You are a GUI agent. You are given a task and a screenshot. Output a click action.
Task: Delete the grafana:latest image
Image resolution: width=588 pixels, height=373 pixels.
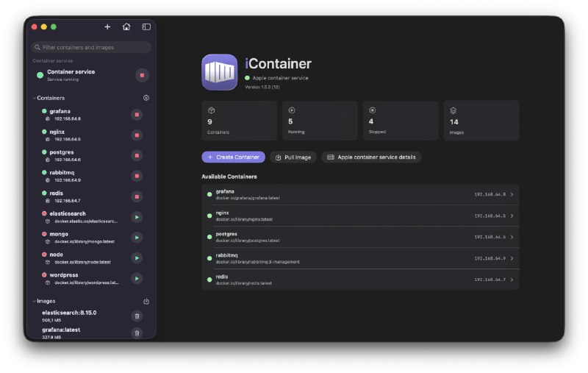137,333
